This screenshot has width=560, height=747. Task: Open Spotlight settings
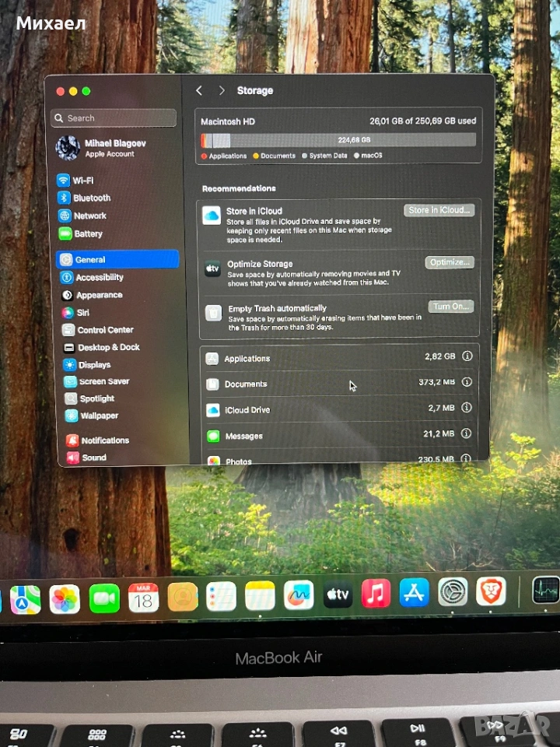click(x=89, y=398)
